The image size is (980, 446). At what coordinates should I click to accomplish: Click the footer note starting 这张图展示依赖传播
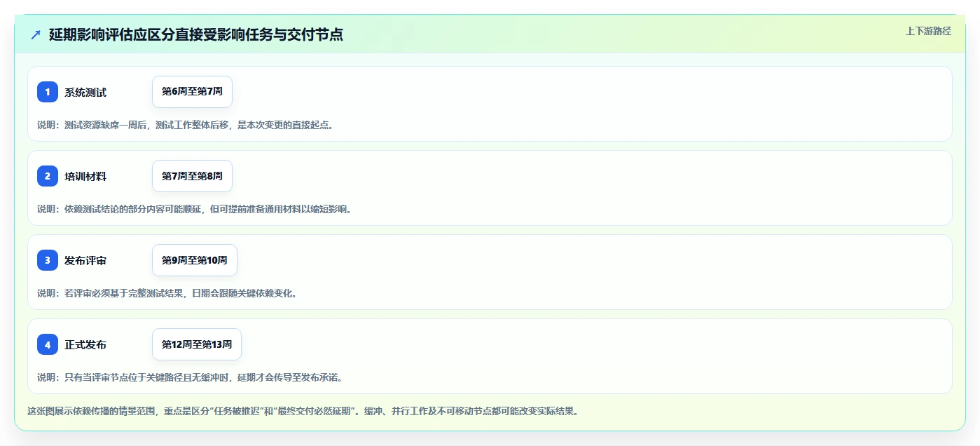[x=303, y=411]
